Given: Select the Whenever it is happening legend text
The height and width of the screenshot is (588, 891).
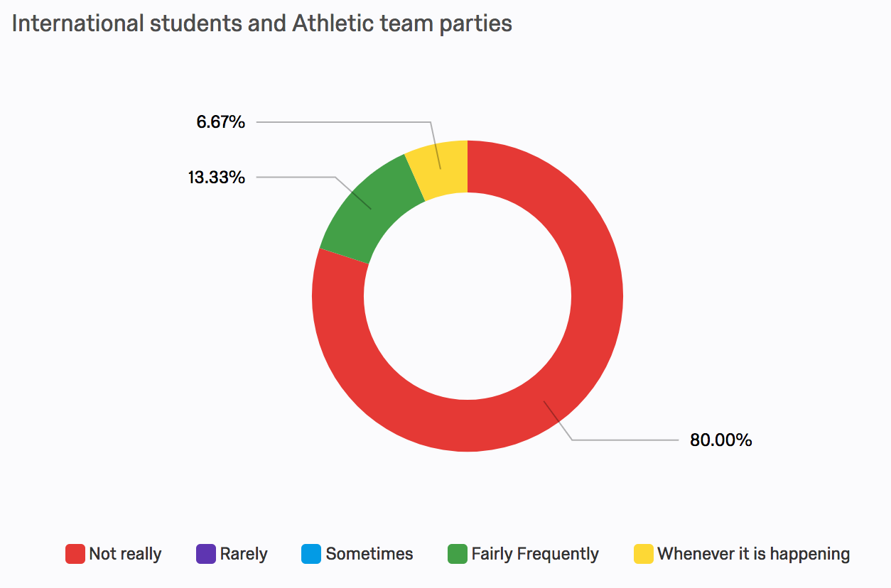Looking at the screenshot, I should pos(753,554).
